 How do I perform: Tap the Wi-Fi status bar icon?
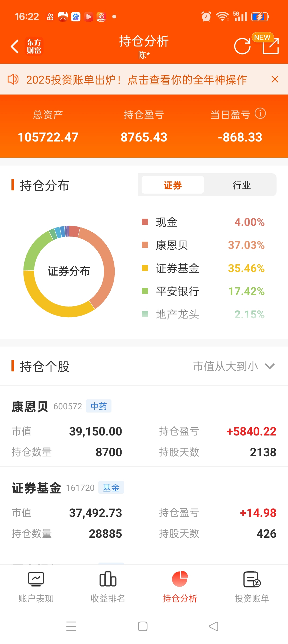[222, 17]
